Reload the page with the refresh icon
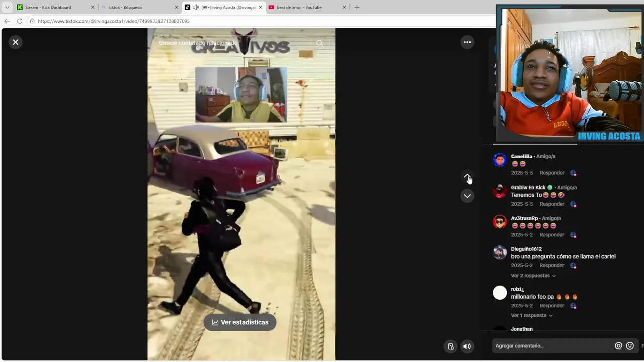This screenshot has height=362, width=644. (19, 21)
